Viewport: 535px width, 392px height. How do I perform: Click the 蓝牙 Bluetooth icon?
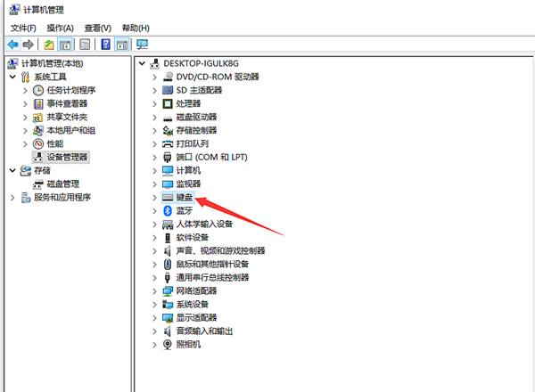point(168,210)
